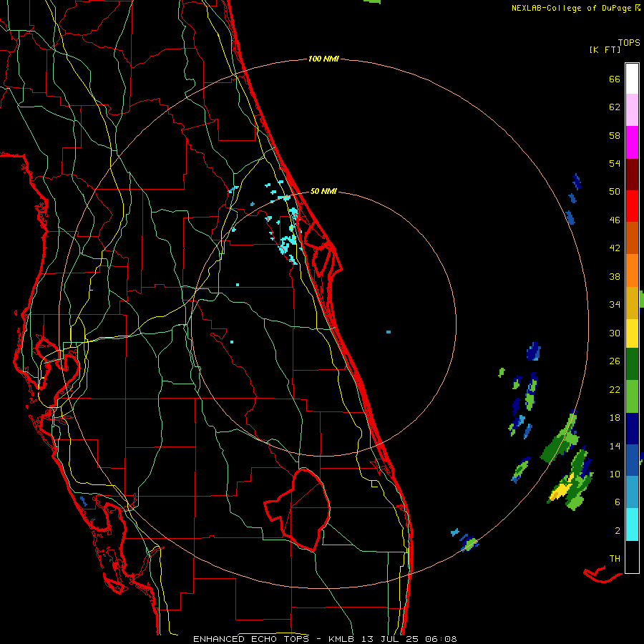Pick the bright yellow legend swatch

(632, 333)
